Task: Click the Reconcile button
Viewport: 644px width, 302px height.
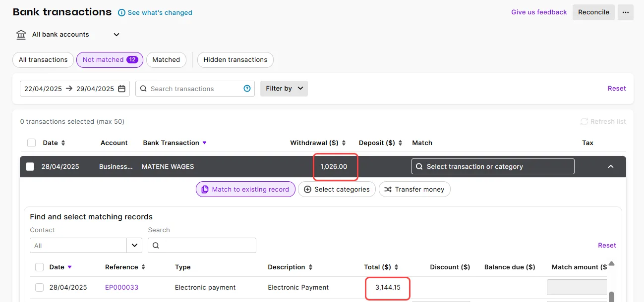Action: [x=593, y=12]
